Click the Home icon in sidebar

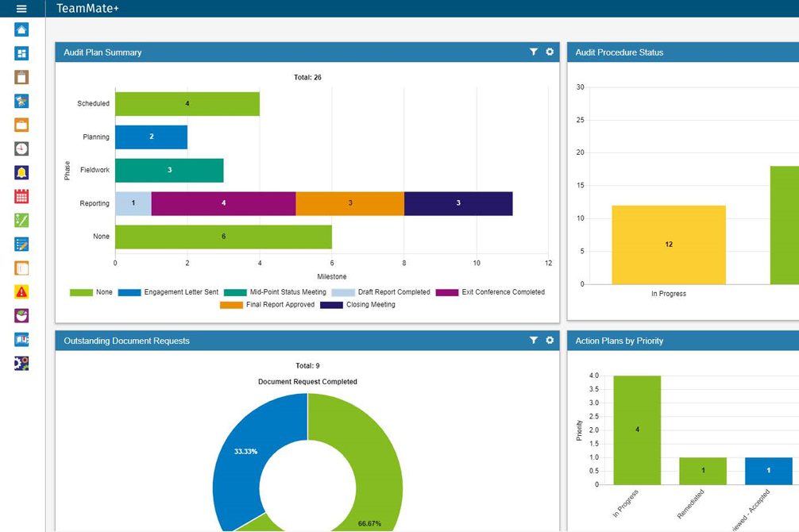click(x=21, y=29)
